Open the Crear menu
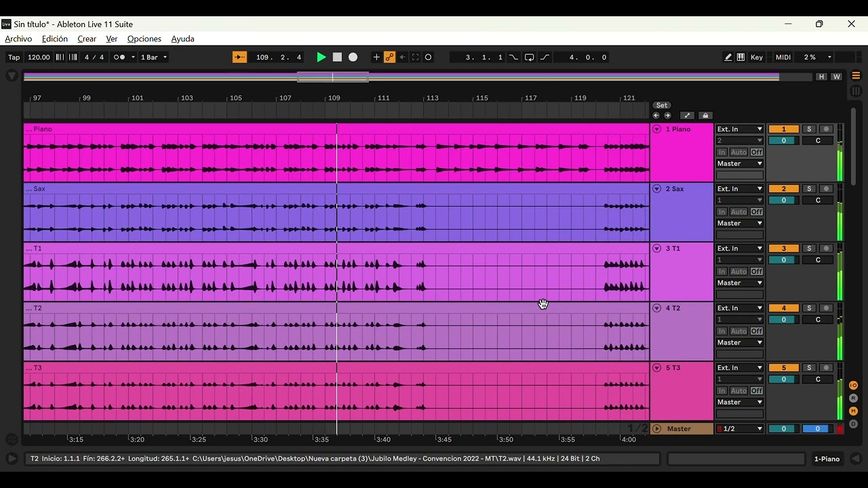 click(87, 39)
